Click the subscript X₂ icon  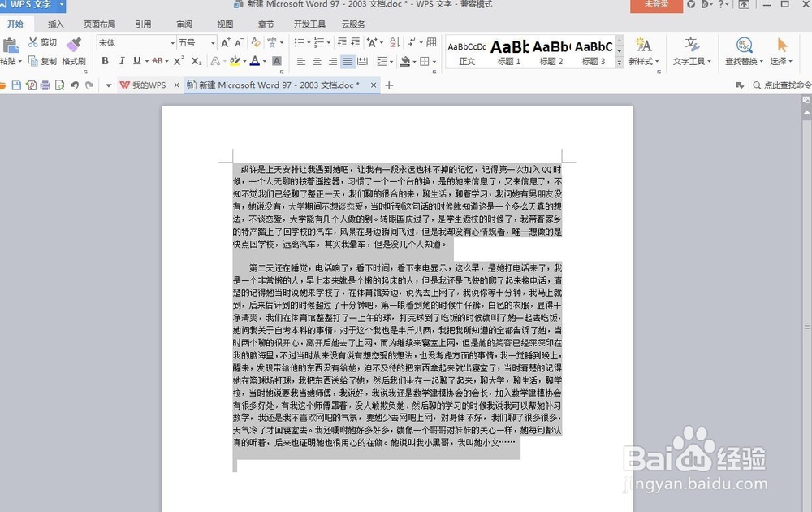pos(197,61)
